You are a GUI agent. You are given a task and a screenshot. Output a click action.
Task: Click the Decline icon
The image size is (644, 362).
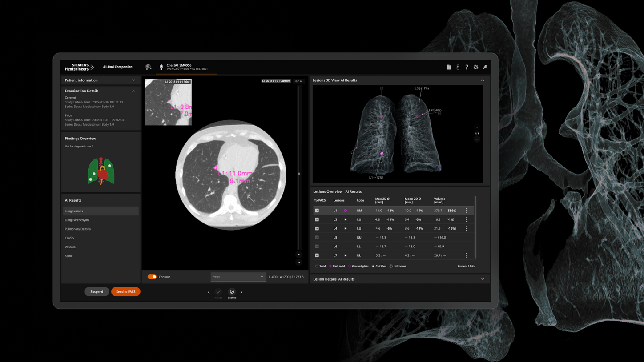(x=232, y=292)
